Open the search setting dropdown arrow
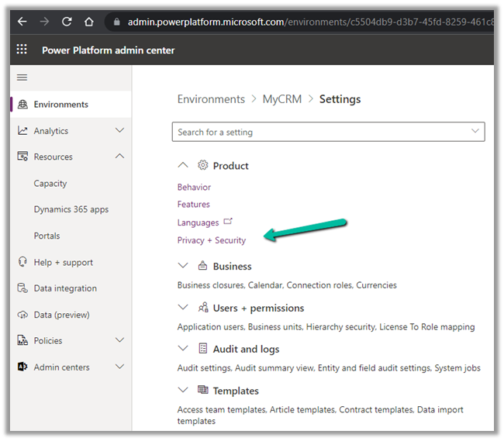Image resolution: width=504 pixels, height=441 pixels. coord(475,132)
